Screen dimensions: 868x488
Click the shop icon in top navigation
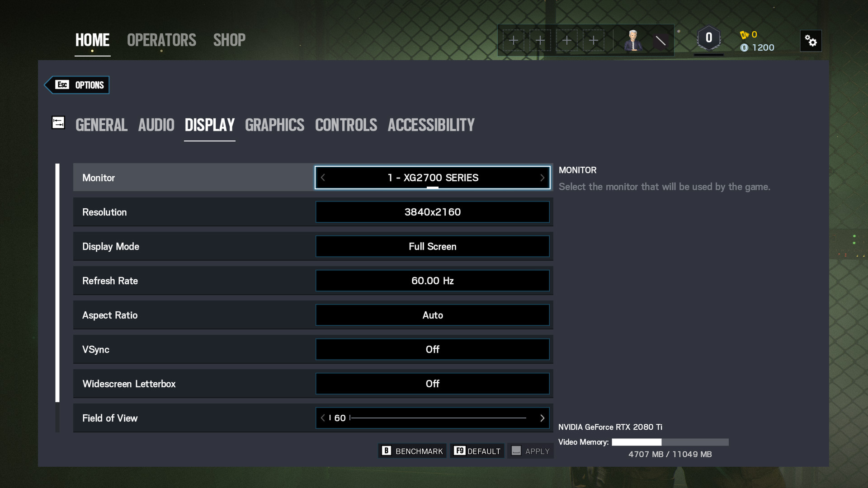(x=229, y=40)
